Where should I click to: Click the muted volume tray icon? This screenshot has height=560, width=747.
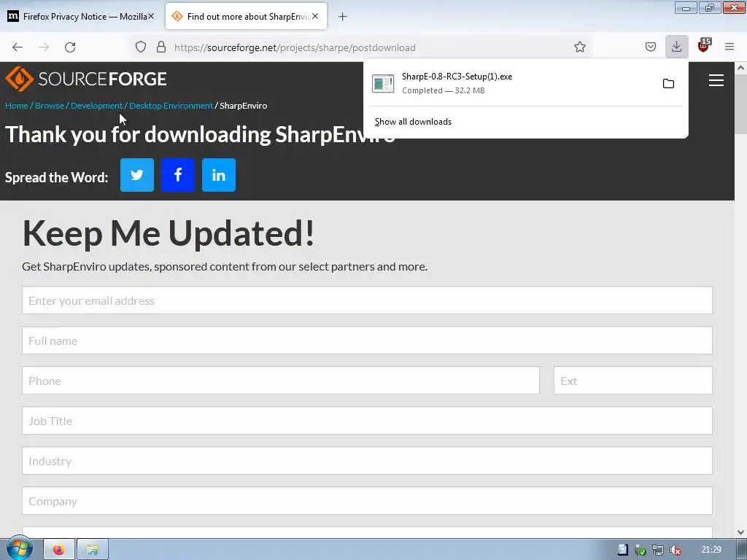[675, 550]
